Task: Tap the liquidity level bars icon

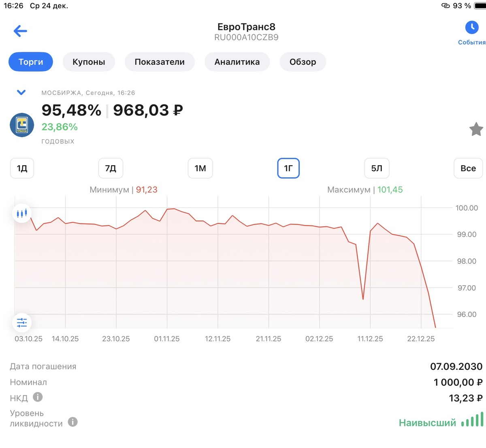Action: (x=472, y=420)
